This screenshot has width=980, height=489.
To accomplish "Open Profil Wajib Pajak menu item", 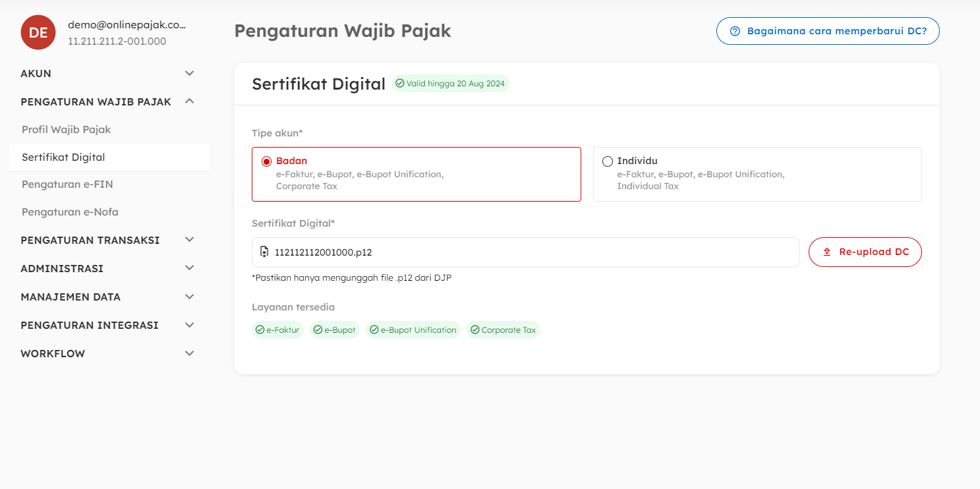I will [66, 130].
